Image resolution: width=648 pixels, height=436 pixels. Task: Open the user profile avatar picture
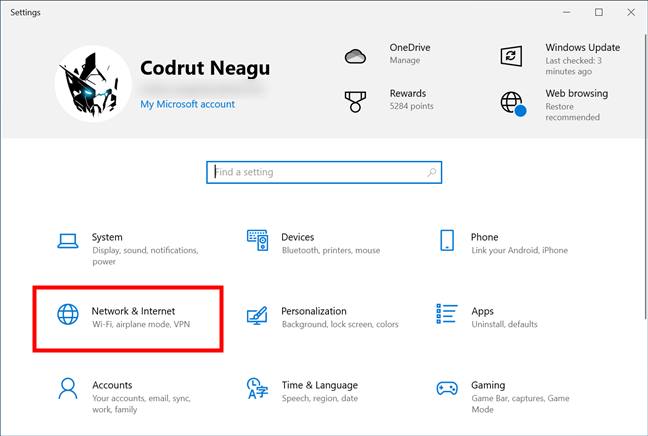93,84
